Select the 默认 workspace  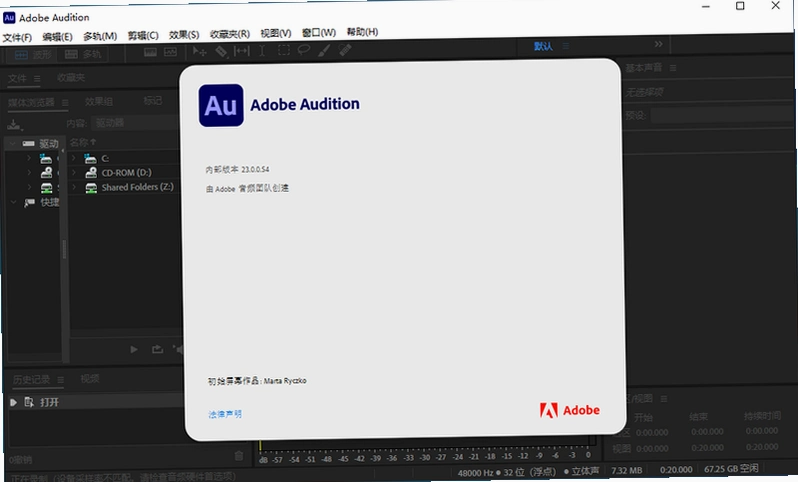543,46
